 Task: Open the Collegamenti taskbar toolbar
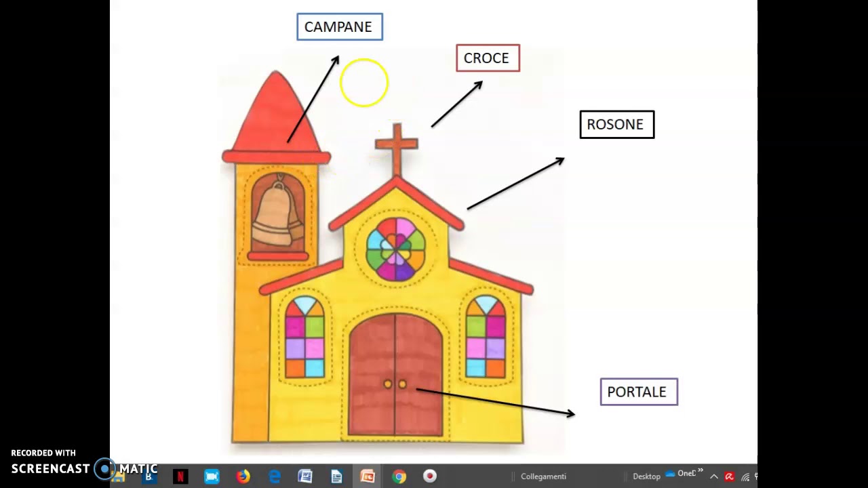point(543,476)
